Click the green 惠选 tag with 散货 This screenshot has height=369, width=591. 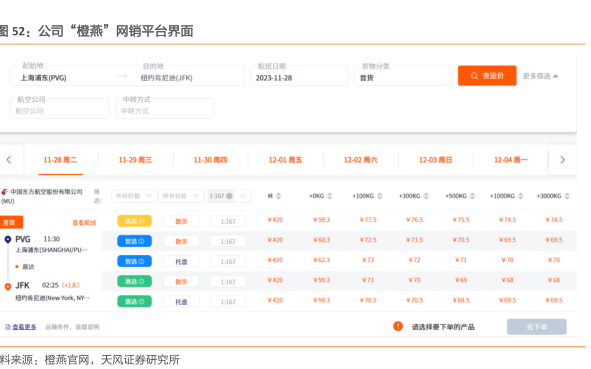(135, 281)
